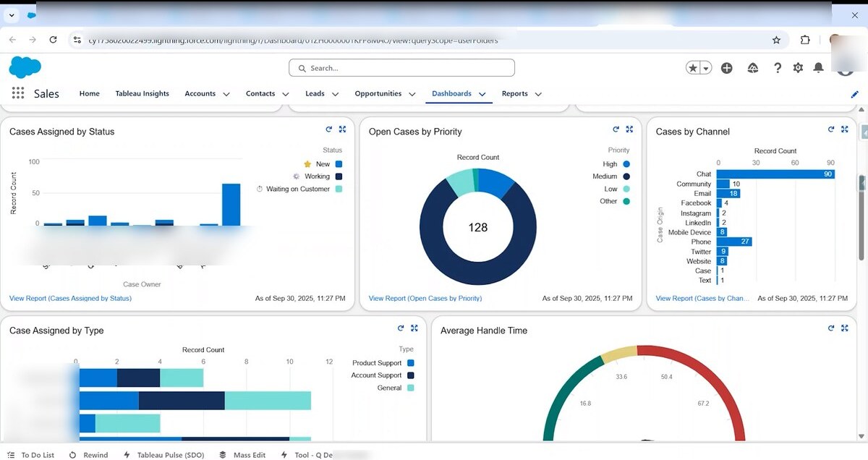The width and height of the screenshot is (868, 460).
Task: Open the Reports tab dropdown chevron
Action: (x=538, y=94)
